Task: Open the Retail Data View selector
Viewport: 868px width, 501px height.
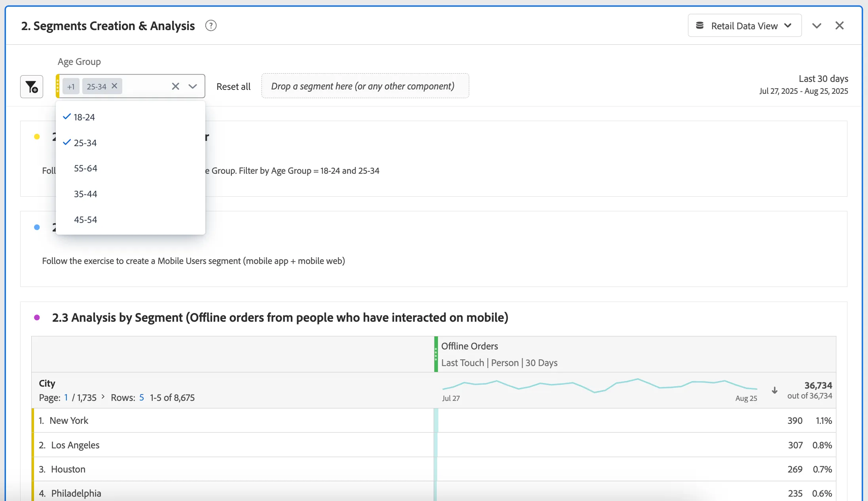Action: 745,26
